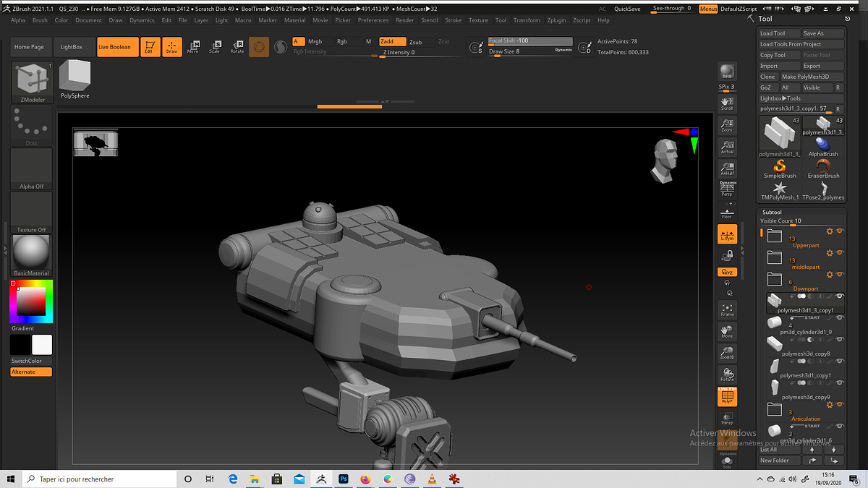The width and height of the screenshot is (868, 488).
Task: Open the Material menu
Action: [x=295, y=20]
